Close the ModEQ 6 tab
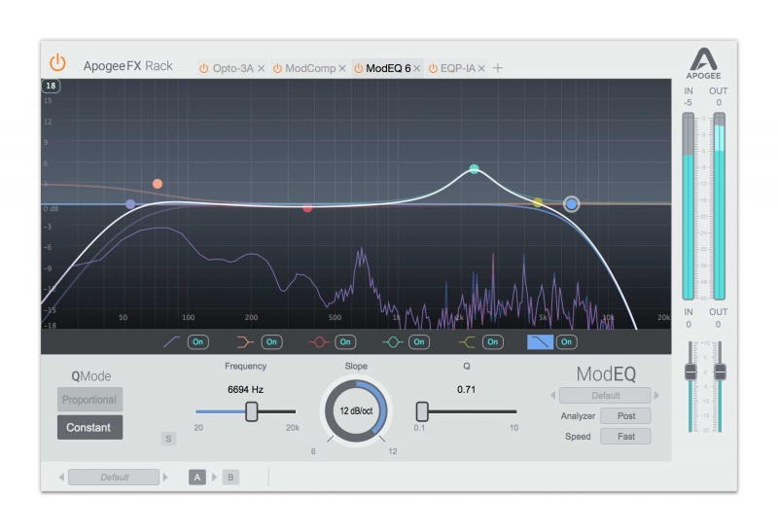Viewport: 778px width, 532px height. [417, 68]
